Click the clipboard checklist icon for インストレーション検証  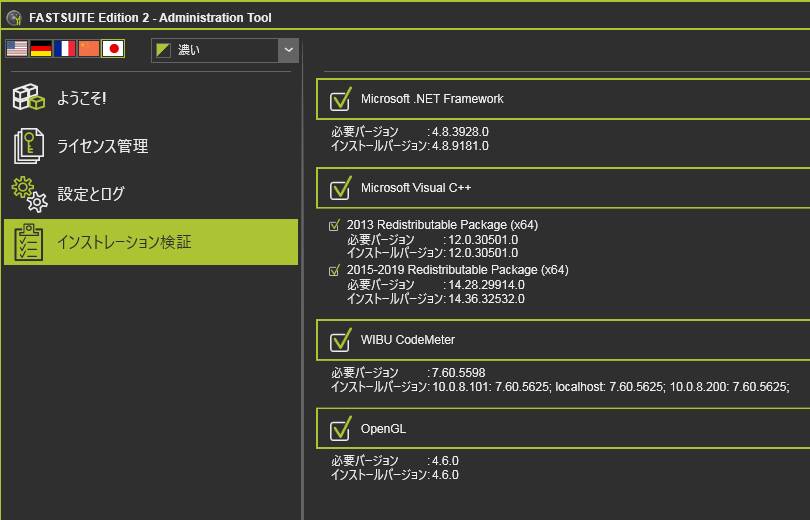click(x=29, y=242)
